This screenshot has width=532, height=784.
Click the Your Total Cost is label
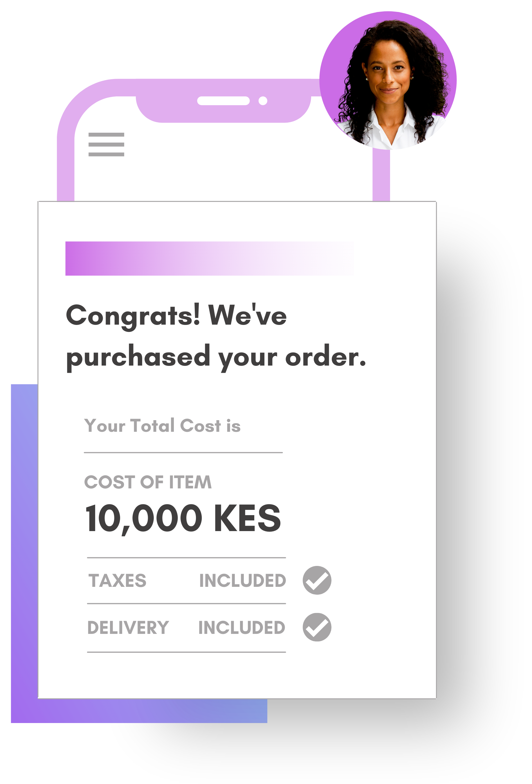[x=162, y=425]
